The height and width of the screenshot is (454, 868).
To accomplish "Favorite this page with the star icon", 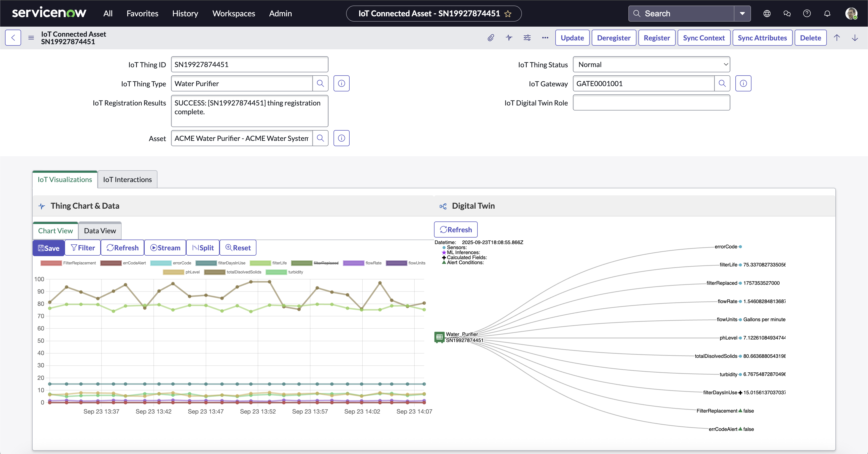I will point(508,14).
